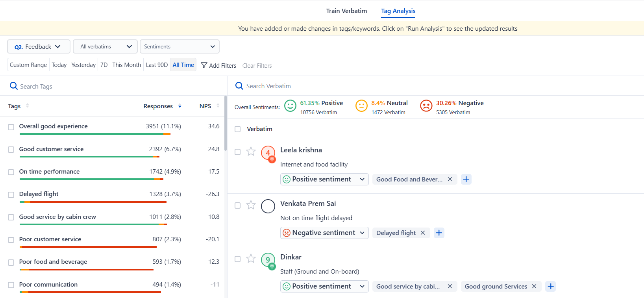Remove Good ground Services tag from Dinkar
Screen dimensions: 644x298
point(534,286)
